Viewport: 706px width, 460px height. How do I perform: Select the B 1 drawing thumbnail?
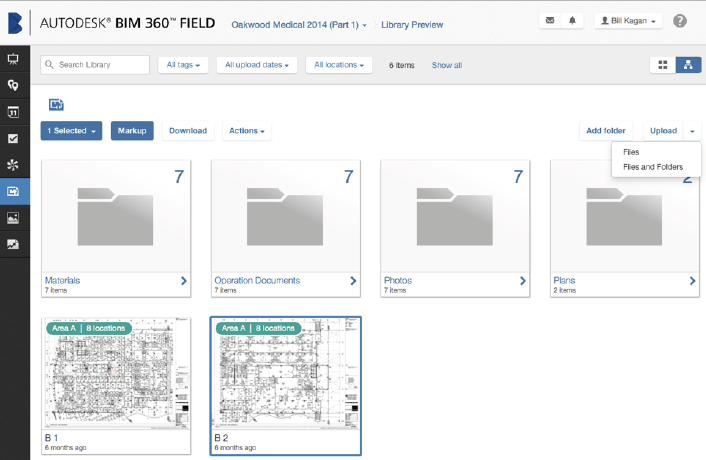(x=116, y=374)
